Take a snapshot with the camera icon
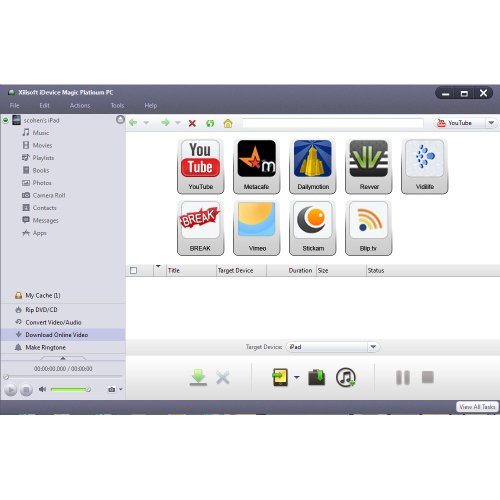This screenshot has height=500, width=500. [x=112, y=389]
